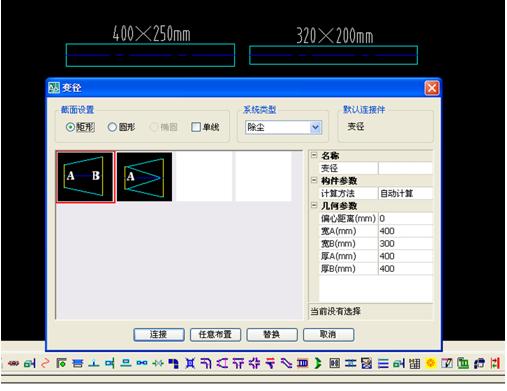507x391 pixels.
Task: Click the empty 变径 name value field
Action: coord(405,168)
